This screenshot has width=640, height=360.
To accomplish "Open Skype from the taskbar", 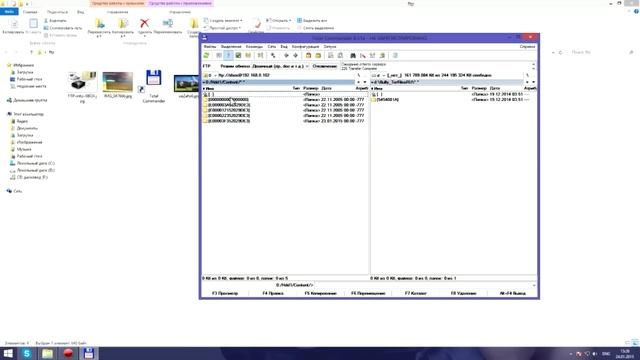I will pyautogui.click(x=27, y=353).
